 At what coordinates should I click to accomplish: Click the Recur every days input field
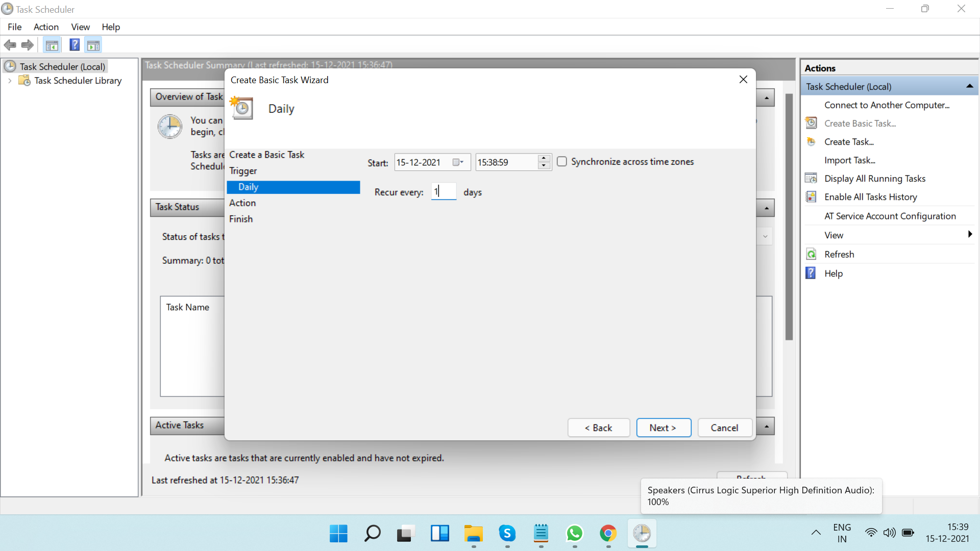tap(443, 192)
